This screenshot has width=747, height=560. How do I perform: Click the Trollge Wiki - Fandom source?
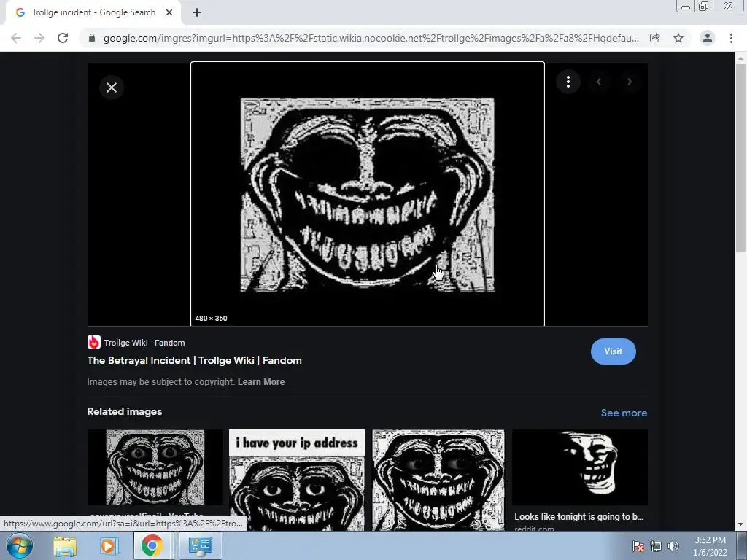(144, 343)
